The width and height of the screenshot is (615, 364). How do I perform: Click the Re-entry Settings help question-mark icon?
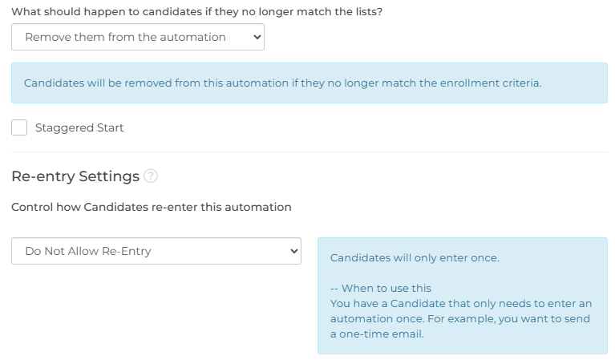[x=151, y=176]
